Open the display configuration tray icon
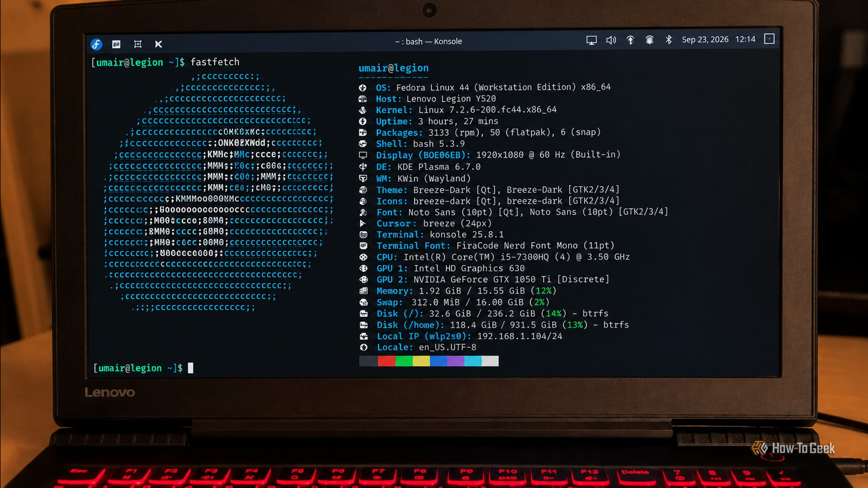868x488 pixels. 591,40
